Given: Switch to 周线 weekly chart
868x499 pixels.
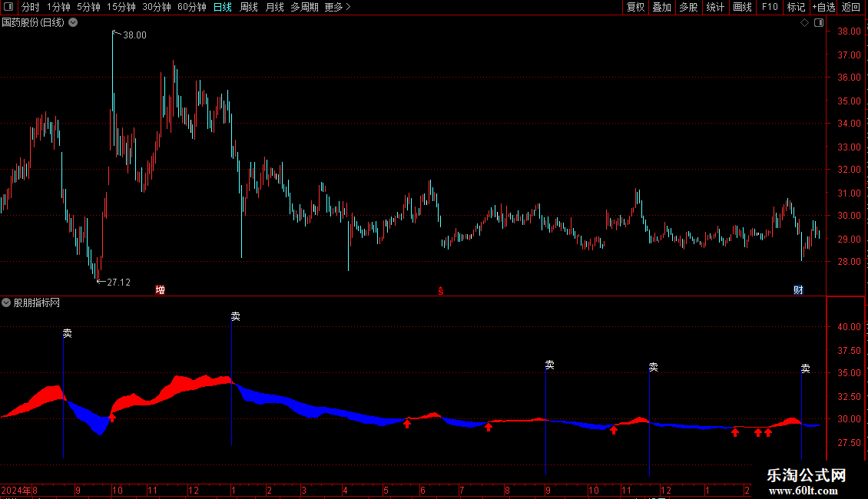Looking at the screenshot, I should coord(249,7).
